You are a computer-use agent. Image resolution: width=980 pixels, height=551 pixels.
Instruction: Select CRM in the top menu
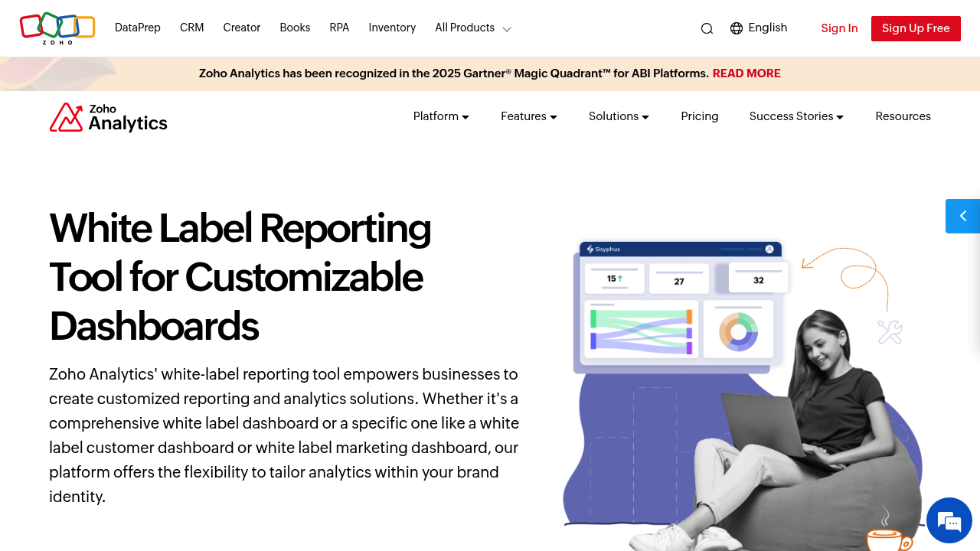[191, 28]
